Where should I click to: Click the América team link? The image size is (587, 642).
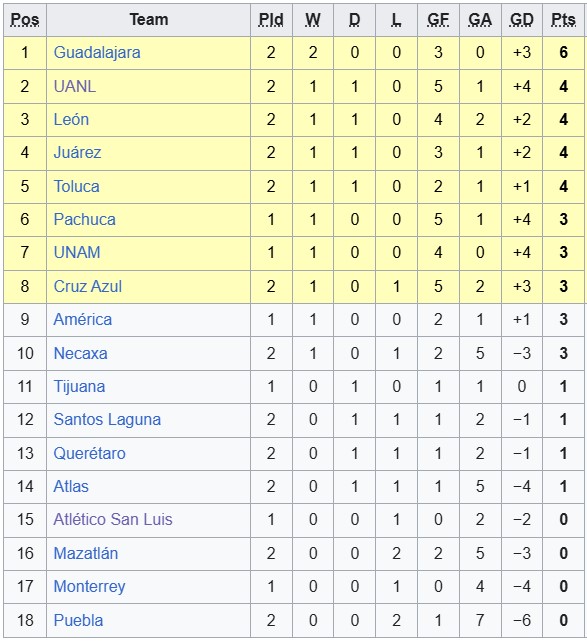coord(83,319)
